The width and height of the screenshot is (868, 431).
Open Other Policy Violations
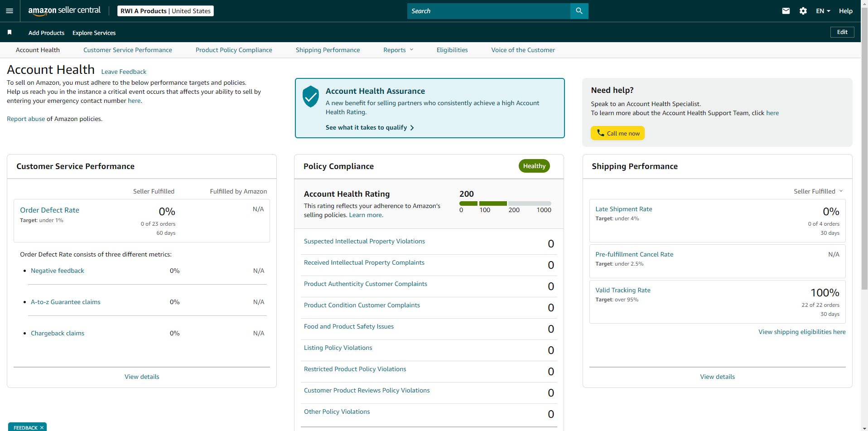[337, 412]
